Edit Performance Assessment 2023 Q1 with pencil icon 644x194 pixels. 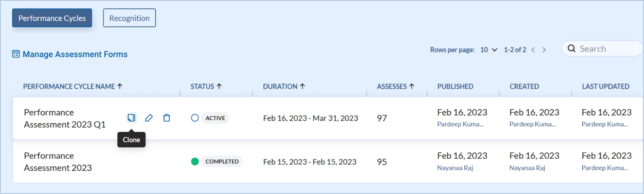point(149,118)
